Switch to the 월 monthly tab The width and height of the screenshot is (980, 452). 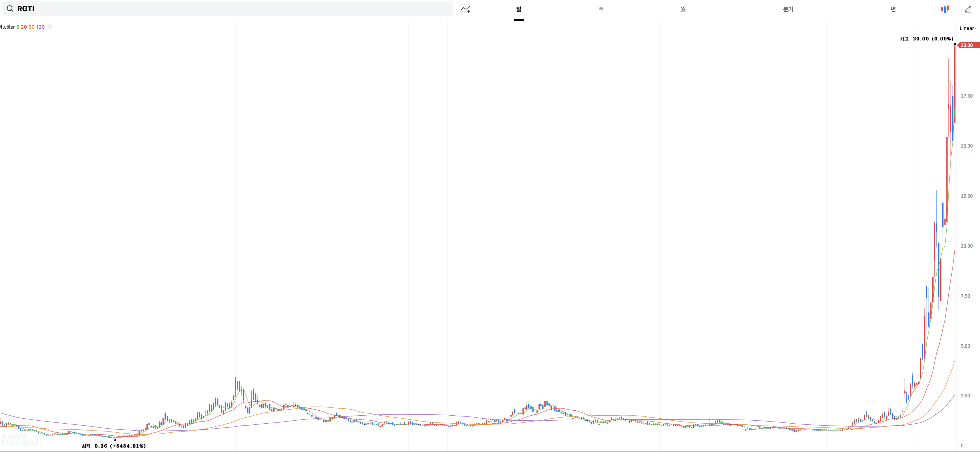[683, 9]
